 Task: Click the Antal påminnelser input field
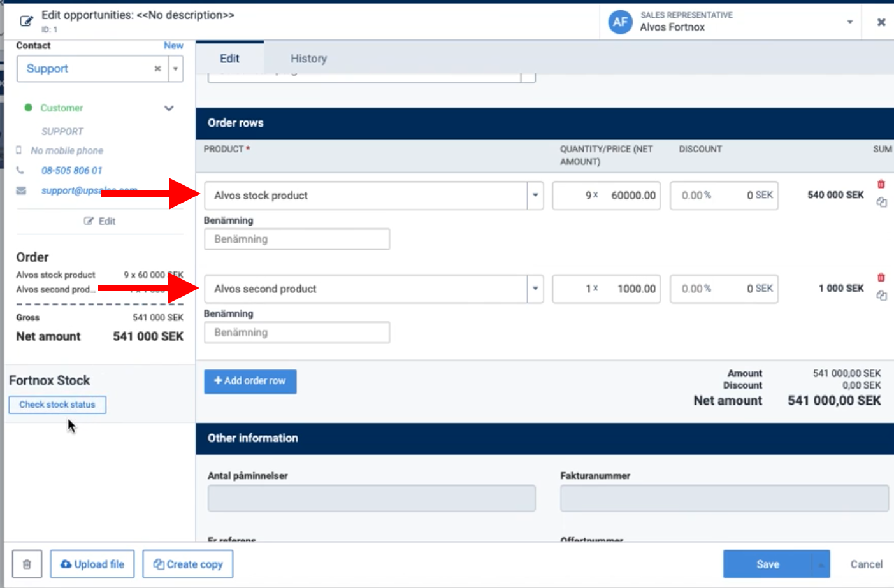pyautogui.click(x=371, y=498)
